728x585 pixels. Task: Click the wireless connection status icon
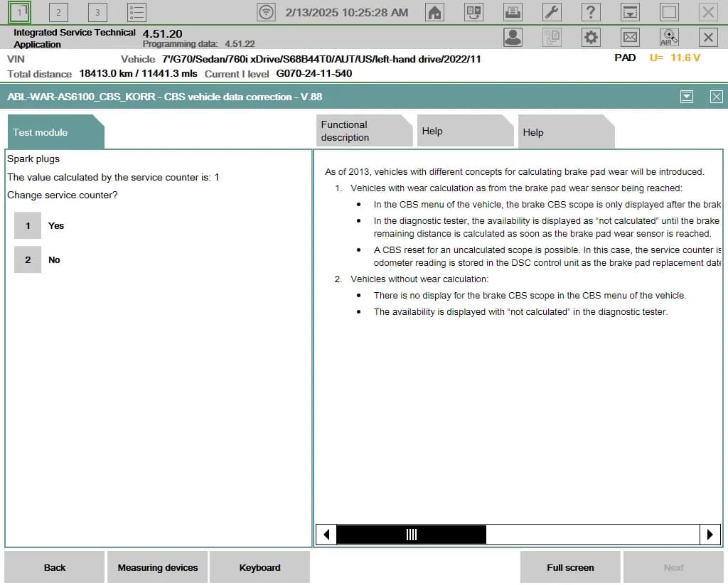point(266,12)
